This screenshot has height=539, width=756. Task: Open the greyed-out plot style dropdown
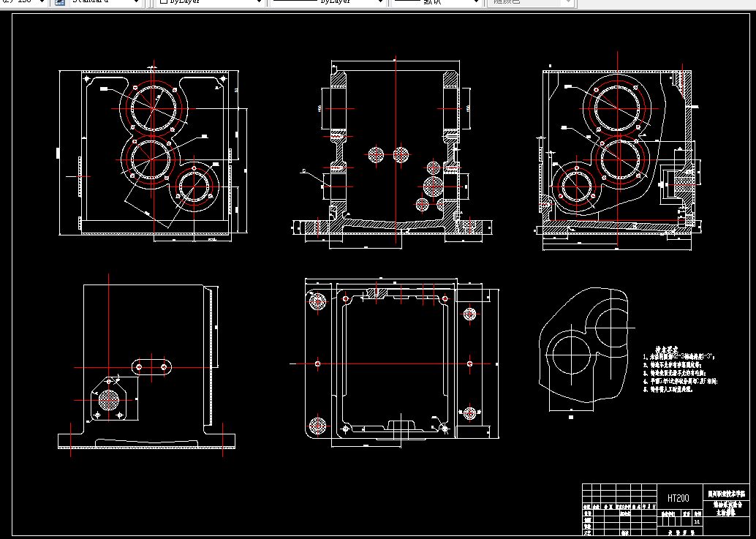click(x=529, y=2)
